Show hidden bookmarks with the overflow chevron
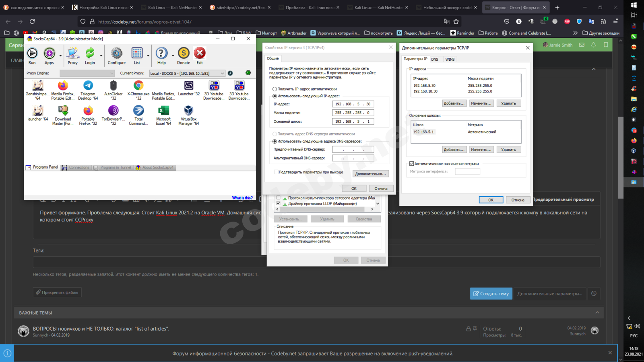 coord(575,33)
